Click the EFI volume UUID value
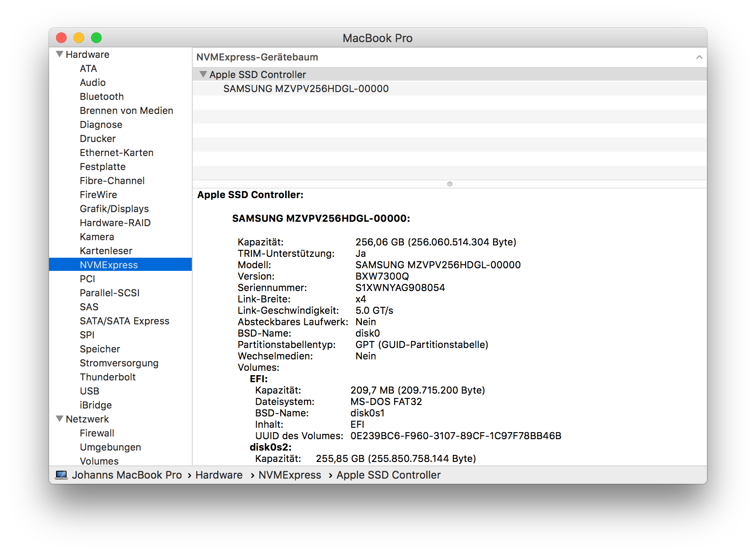This screenshot has height=554, width=756. pos(456,436)
